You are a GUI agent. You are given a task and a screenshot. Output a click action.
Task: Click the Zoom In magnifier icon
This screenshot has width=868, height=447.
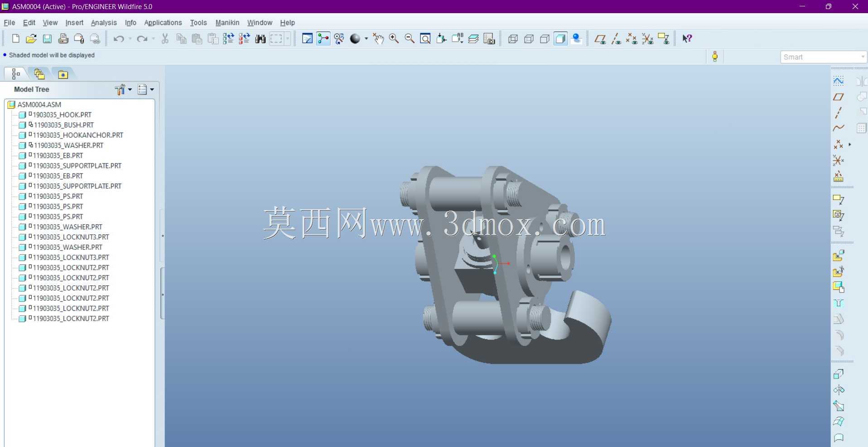(x=394, y=39)
